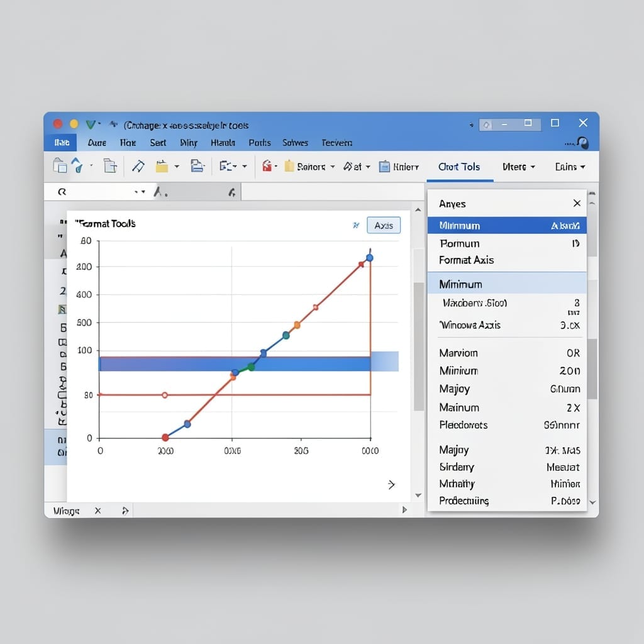Click the clipboard paste icon in toolbar

click(x=60, y=166)
